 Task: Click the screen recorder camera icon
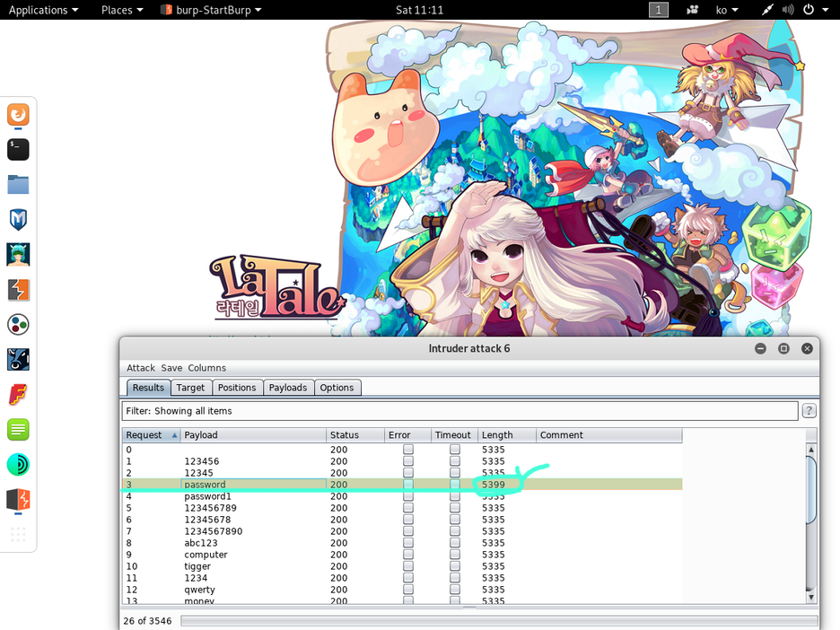[693, 10]
